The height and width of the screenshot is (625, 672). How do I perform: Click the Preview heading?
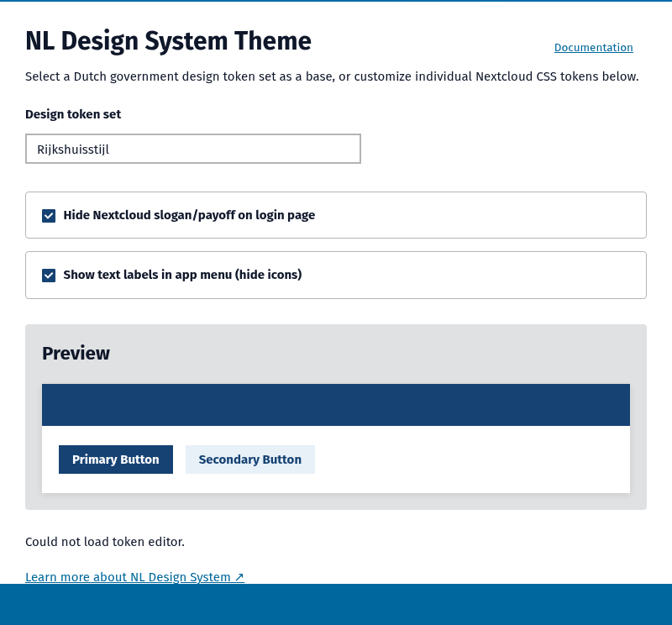click(76, 353)
